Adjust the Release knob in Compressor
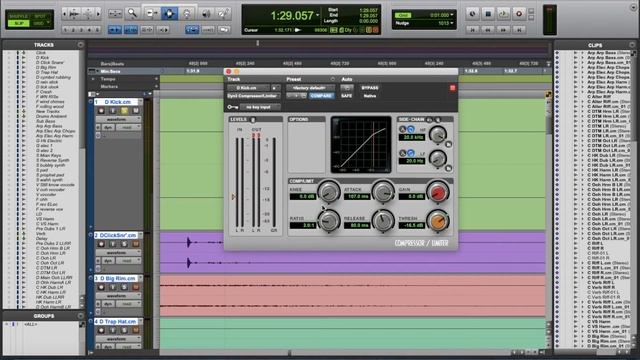The image size is (640, 360). pyautogui.click(x=383, y=221)
